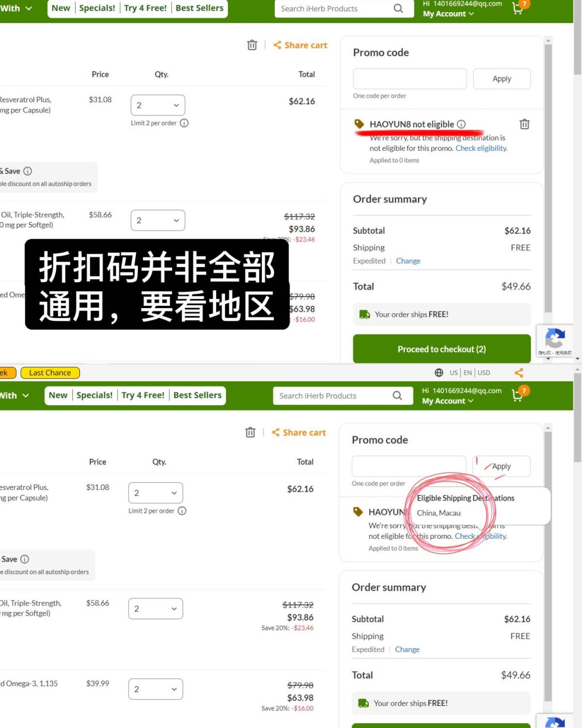Focus top Search iHerb Products field
Image resolution: width=582 pixels, height=728 pixels.
(335, 8)
